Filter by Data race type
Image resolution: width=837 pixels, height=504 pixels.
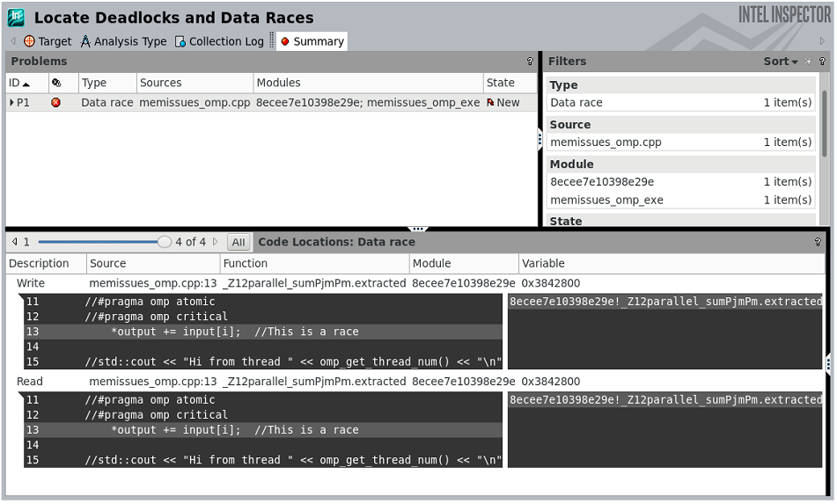(576, 103)
